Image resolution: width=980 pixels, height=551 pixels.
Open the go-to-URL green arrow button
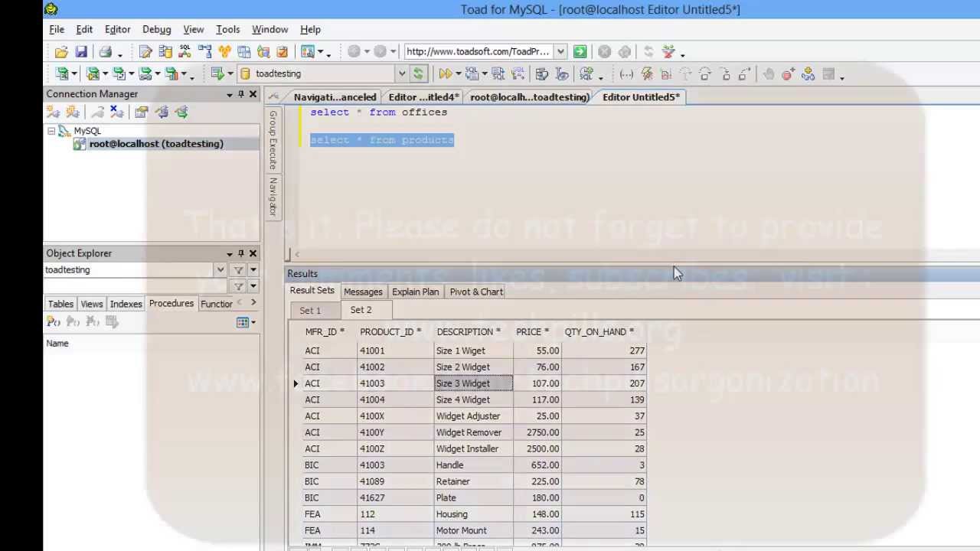tap(580, 52)
